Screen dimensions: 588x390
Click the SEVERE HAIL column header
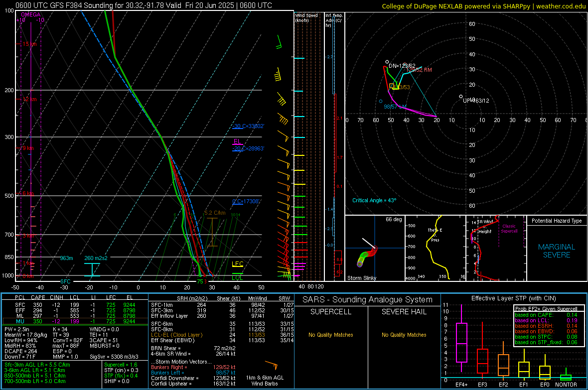(x=404, y=312)
